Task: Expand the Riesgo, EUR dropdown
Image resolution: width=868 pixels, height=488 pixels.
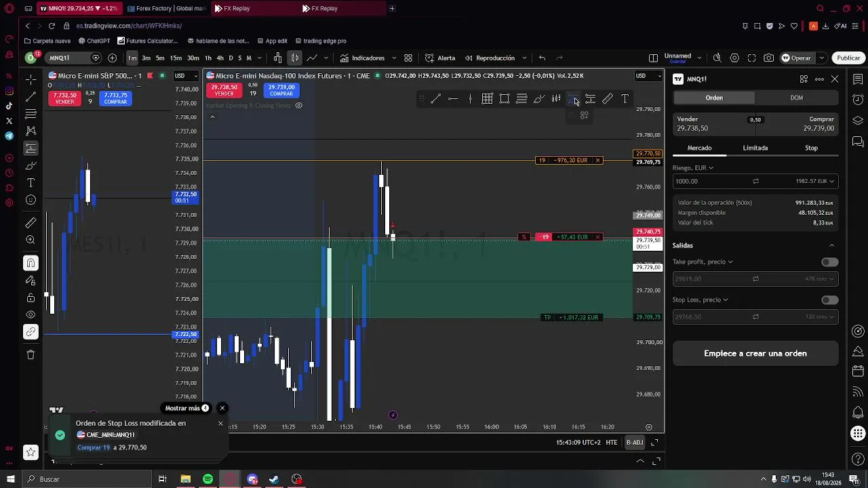Action: [x=693, y=167]
